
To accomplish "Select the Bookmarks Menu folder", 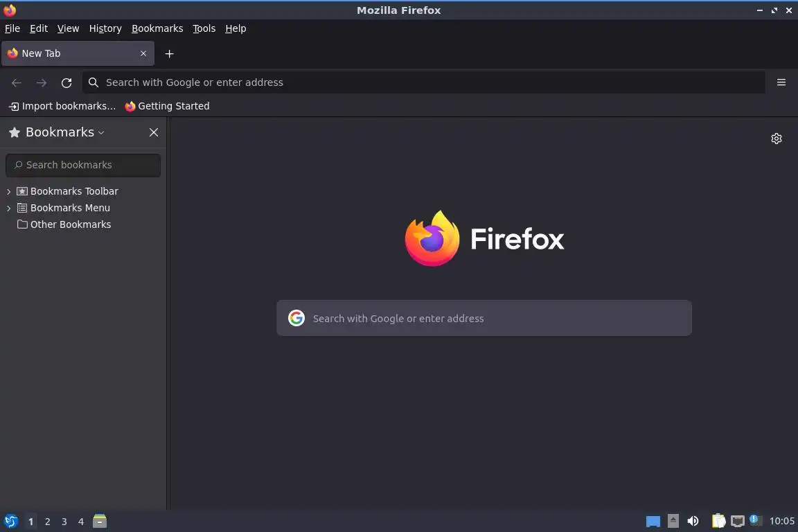I will click(70, 208).
